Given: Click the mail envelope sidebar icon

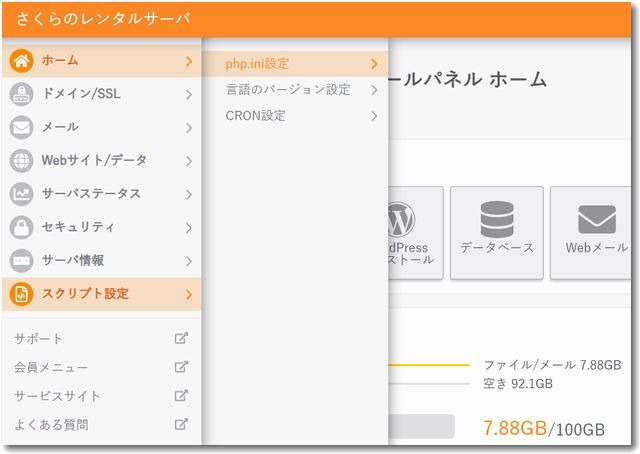Looking at the screenshot, I should [x=21, y=127].
